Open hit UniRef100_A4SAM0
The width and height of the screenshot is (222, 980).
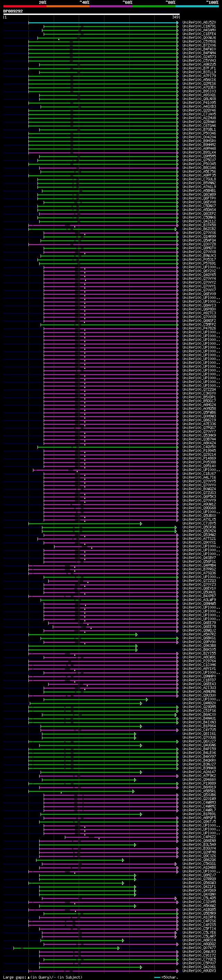199,30
